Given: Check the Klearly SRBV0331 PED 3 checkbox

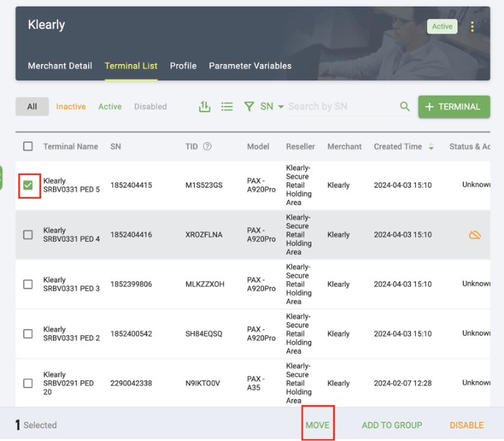Looking at the screenshot, I should coord(28,284).
